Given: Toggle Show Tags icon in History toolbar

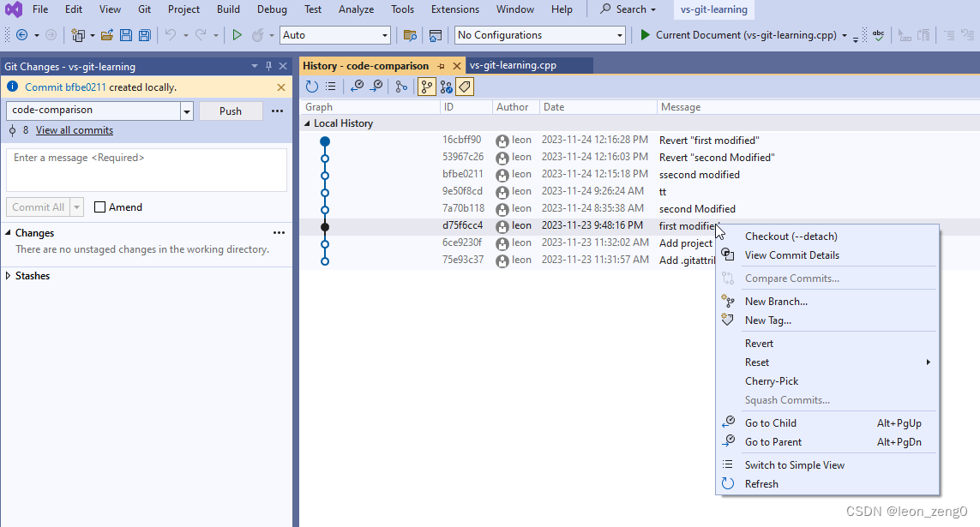Looking at the screenshot, I should [x=465, y=87].
